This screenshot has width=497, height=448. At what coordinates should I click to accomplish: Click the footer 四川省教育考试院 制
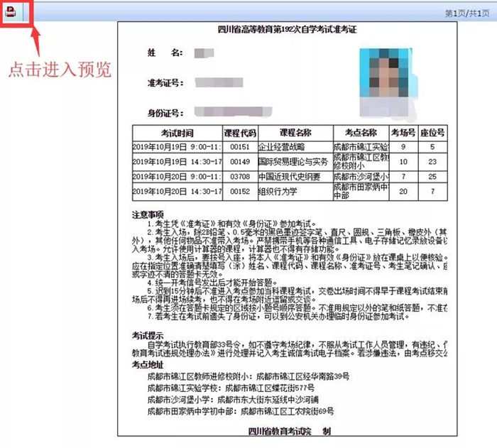coord(290,431)
